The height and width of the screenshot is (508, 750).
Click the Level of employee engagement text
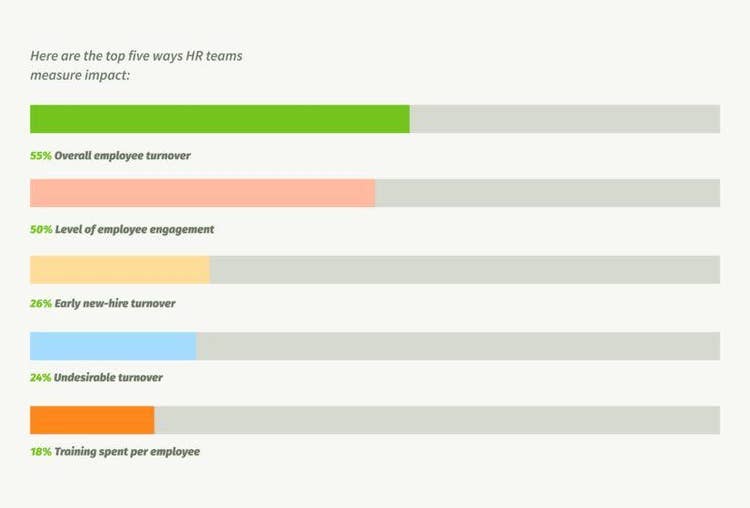[134, 230]
